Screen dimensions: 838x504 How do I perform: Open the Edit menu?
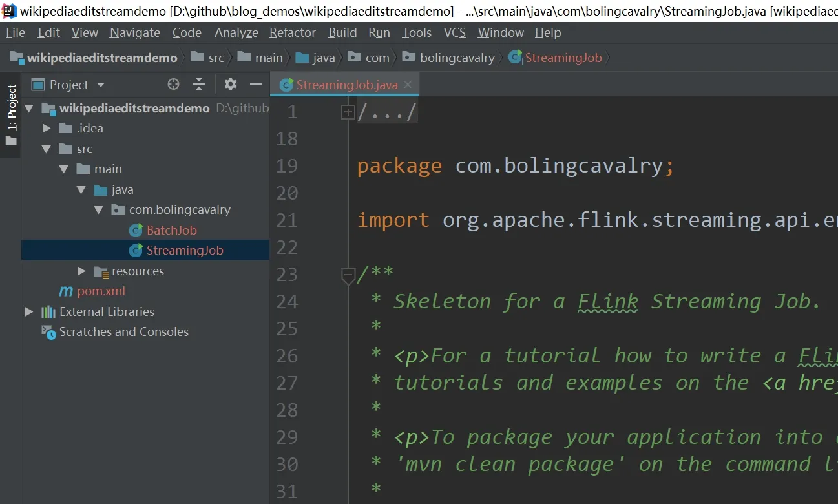(x=49, y=32)
